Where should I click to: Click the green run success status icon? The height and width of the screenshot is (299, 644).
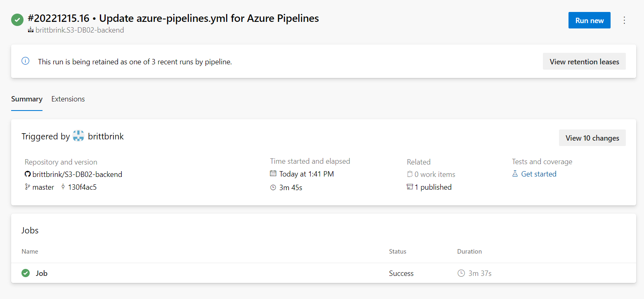click(x=17, y=20)
